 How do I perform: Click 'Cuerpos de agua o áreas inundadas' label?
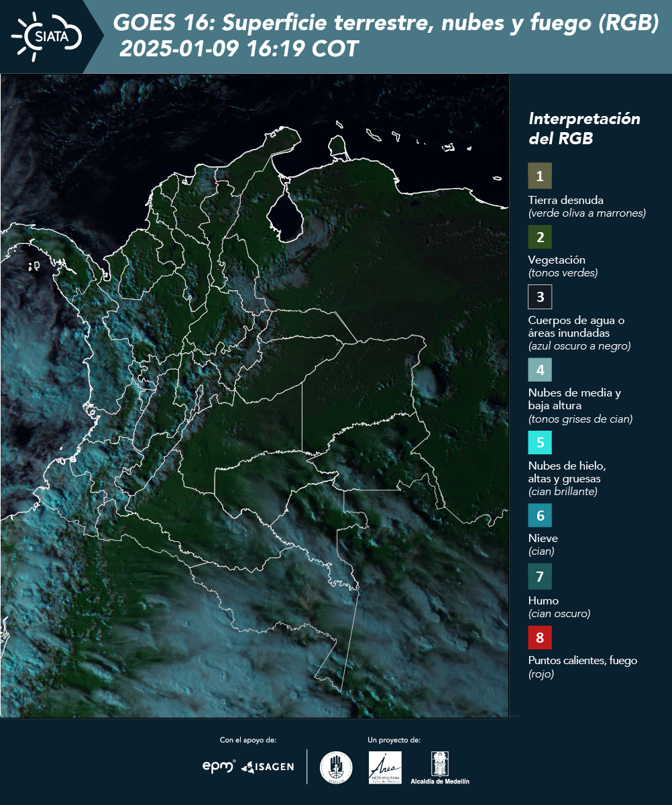pos(576,327)
